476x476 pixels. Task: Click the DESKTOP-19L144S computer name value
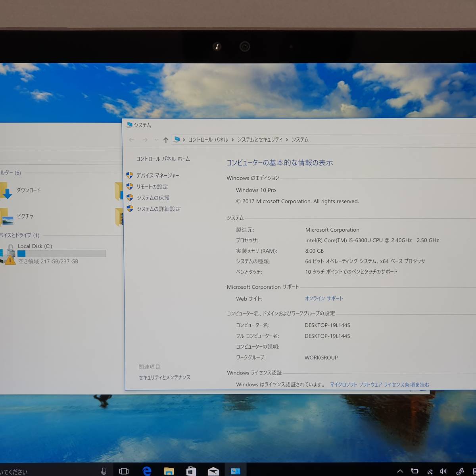327,325
